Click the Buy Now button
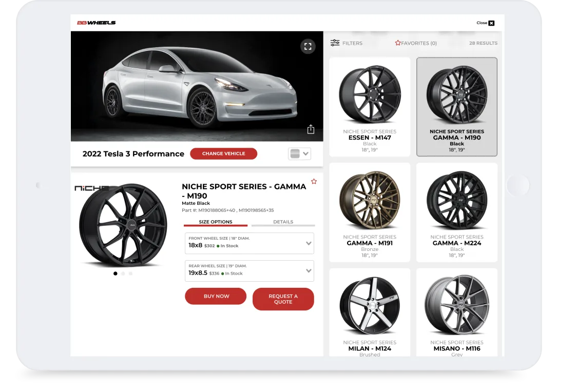The height and width of the screenshot is (392, 575). 216,296
